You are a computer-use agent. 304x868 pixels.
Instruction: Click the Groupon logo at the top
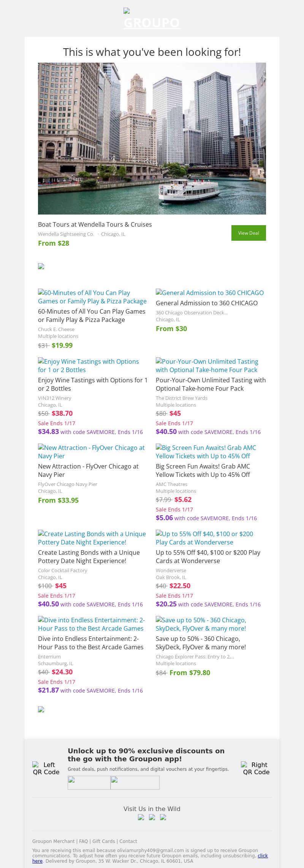coord(152,20)
